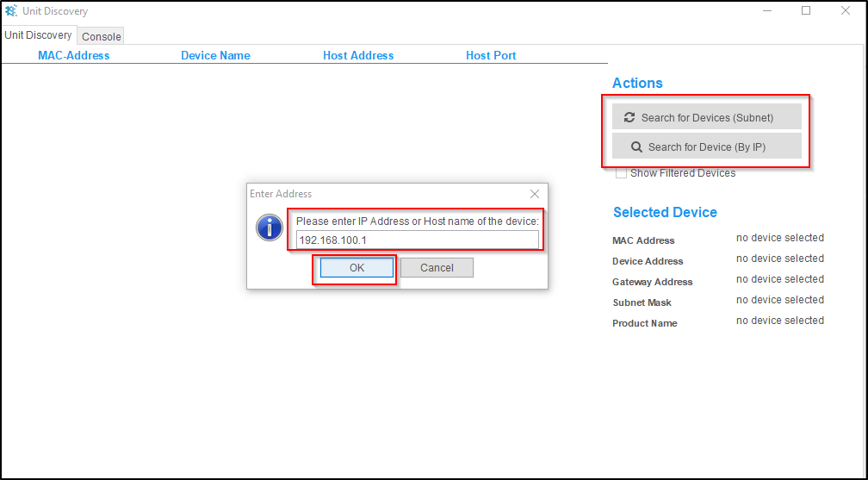The image size is (868, 480).
Task: Maximize the Unit Discovery window
Action: 806,11
